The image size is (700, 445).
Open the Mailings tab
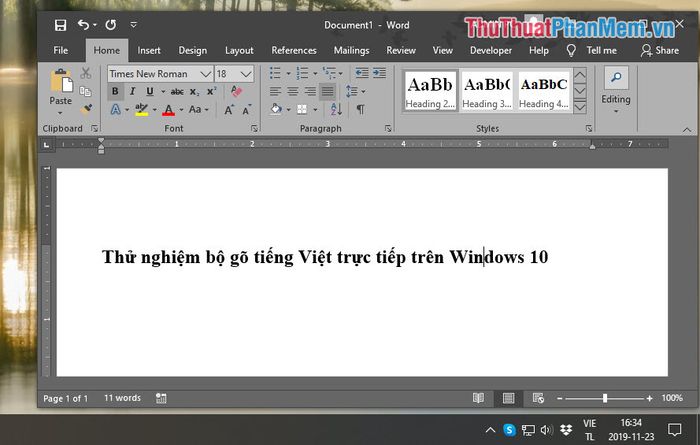[351, 50]
